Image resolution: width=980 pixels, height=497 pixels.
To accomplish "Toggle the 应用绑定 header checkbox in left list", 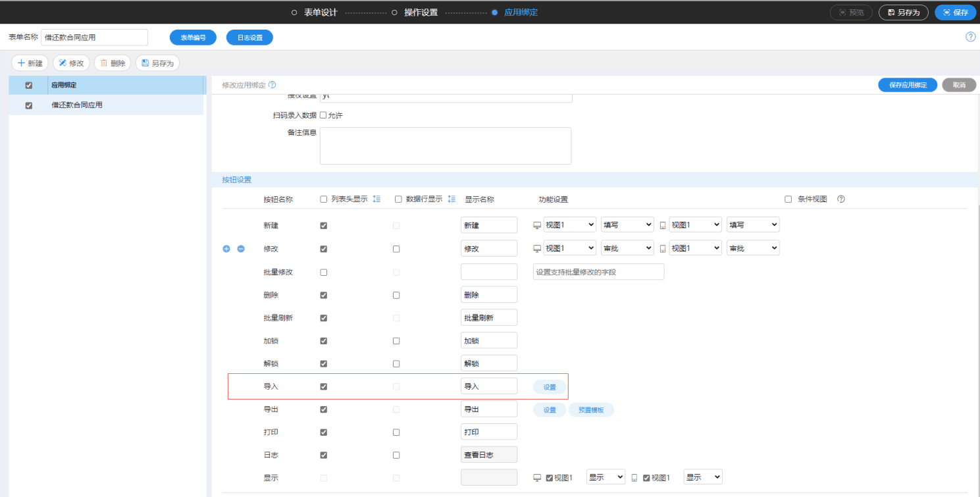I will click(28, 85).
